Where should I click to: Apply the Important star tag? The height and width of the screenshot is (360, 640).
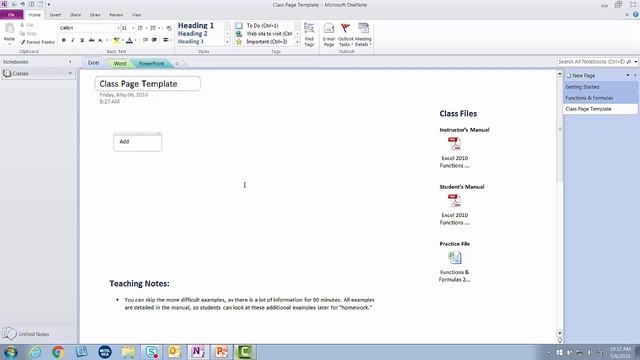click(x=239, y=42)
